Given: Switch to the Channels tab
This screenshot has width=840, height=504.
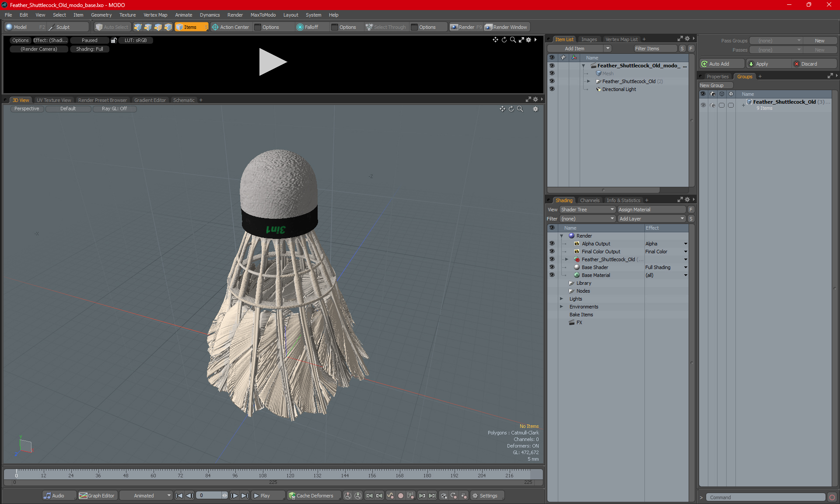Looking at the screenshot, I should point(589,200).
